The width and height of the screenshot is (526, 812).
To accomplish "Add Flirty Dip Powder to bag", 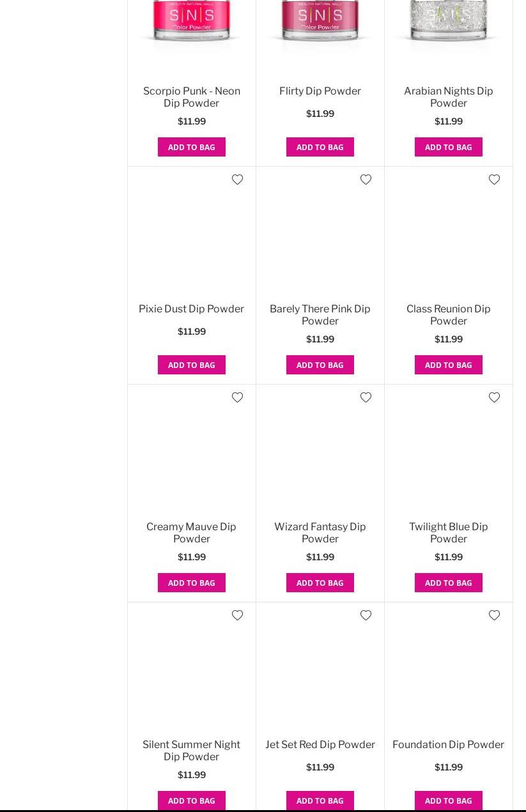I will point(320,147).
